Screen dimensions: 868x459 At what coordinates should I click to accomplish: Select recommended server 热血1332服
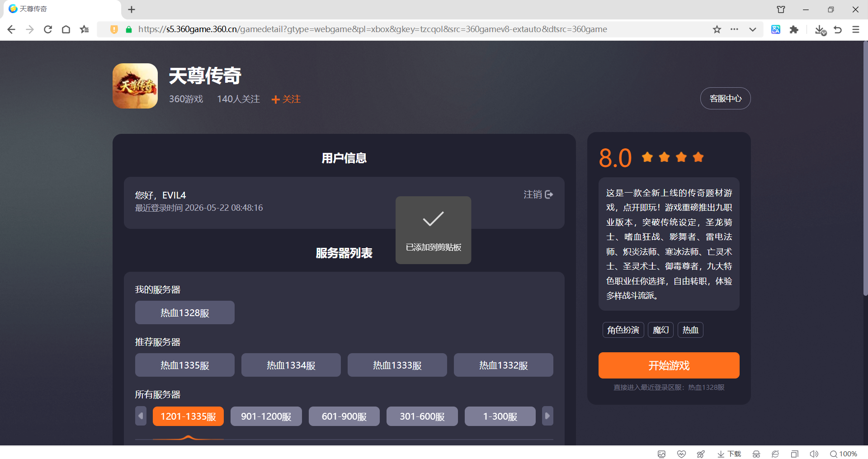503,365
